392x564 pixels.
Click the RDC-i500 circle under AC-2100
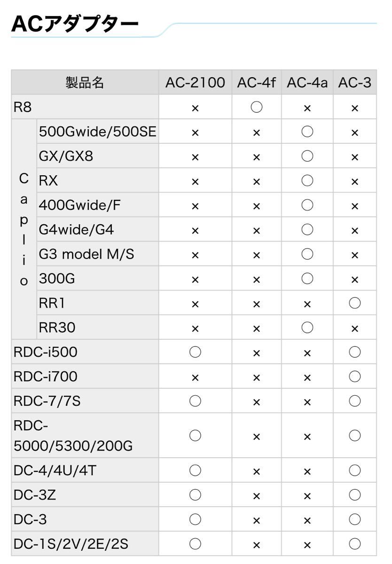point(195,352)
